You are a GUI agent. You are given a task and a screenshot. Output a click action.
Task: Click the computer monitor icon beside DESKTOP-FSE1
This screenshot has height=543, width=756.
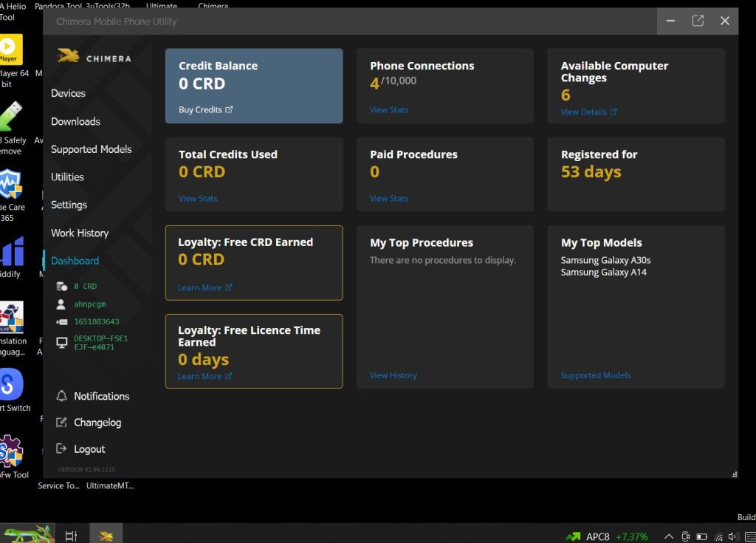click(x=62, y=342)
